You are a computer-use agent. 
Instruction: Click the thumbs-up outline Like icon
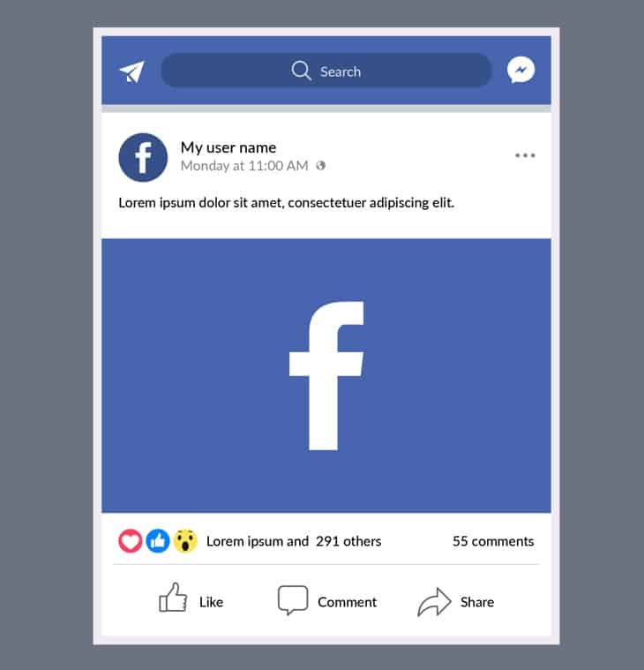tap(173, 598)
